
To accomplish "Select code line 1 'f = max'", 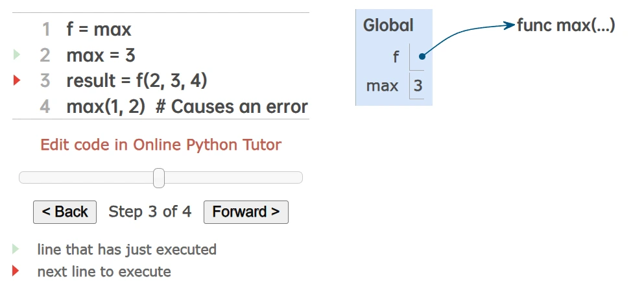I will (x=99, y=29).
